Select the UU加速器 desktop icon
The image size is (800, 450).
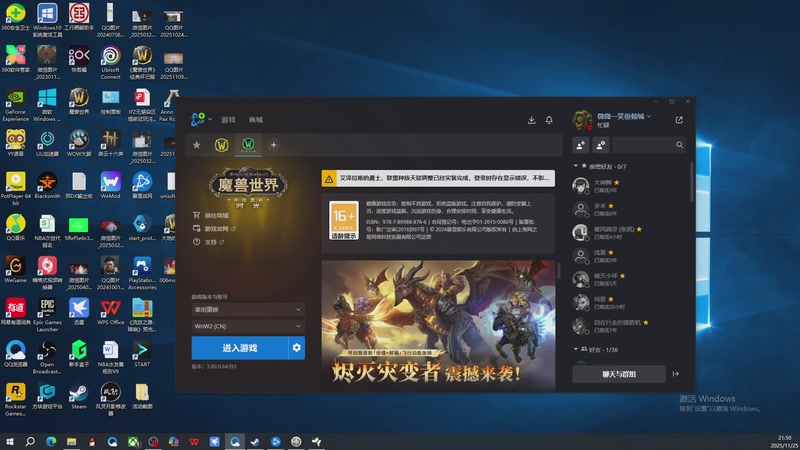pyautogui.click(x=47, y=143)
